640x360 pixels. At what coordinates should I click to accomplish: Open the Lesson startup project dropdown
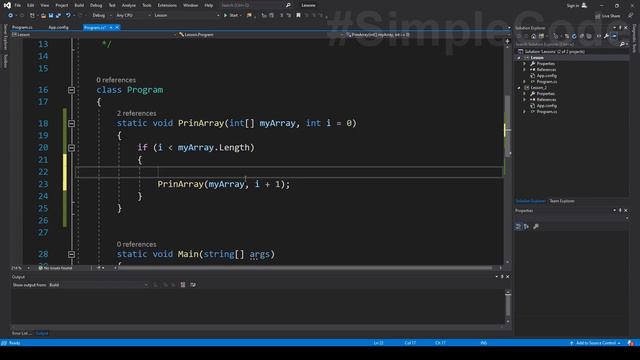[187, 16]
